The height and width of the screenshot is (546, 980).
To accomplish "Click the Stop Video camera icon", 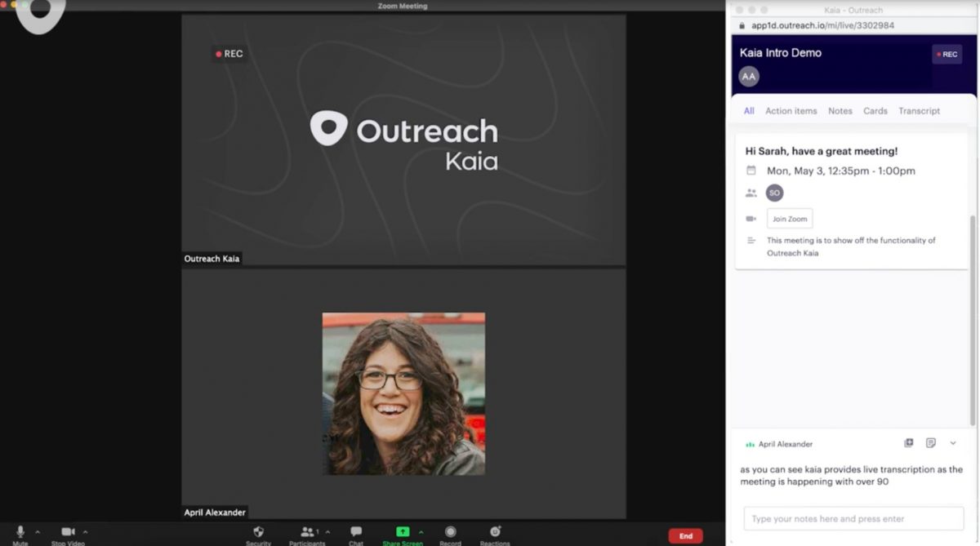I will (68, 531).
